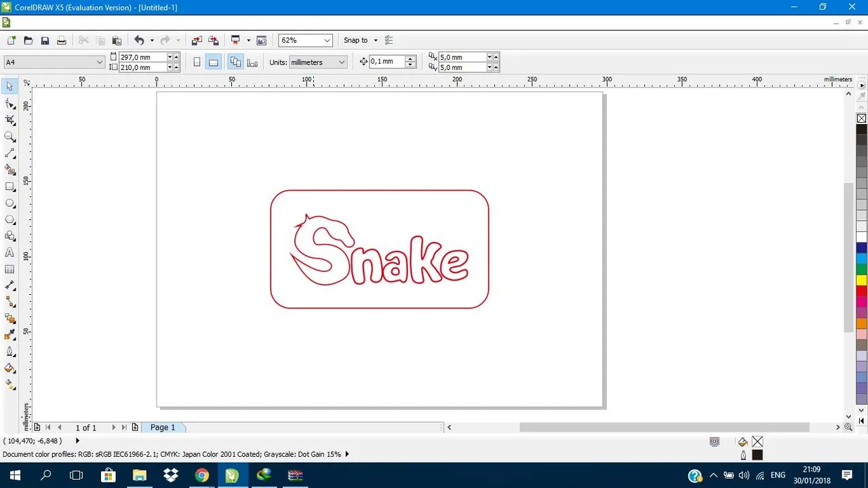Select the Pick tool in the toolbox
Viewport: 868px width, 488px height.
click(9, 87)
